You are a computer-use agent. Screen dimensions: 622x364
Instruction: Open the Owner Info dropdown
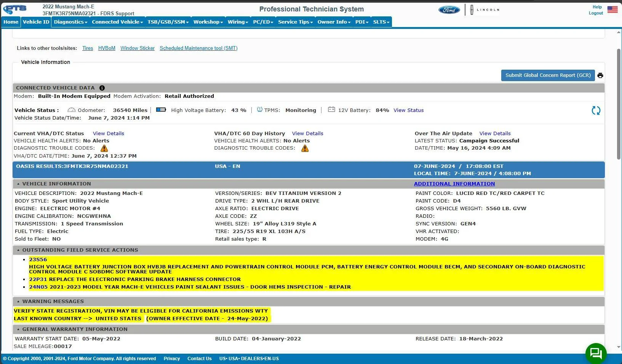click(x=334, y=22)
